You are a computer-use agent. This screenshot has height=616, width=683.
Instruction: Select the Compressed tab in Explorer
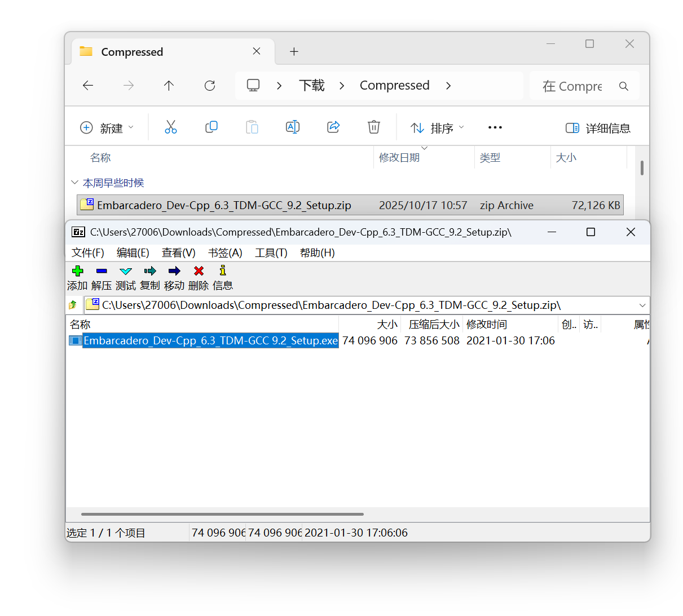point(173,52)
